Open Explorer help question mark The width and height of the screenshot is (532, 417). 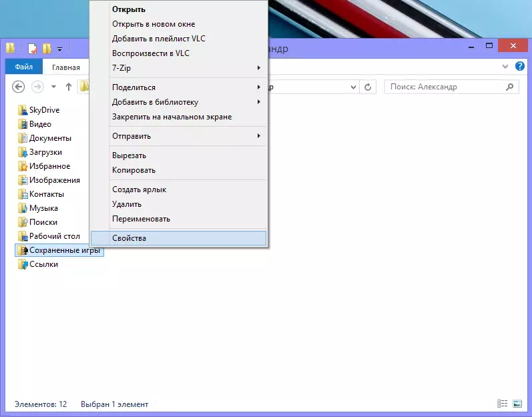[520, 66]
